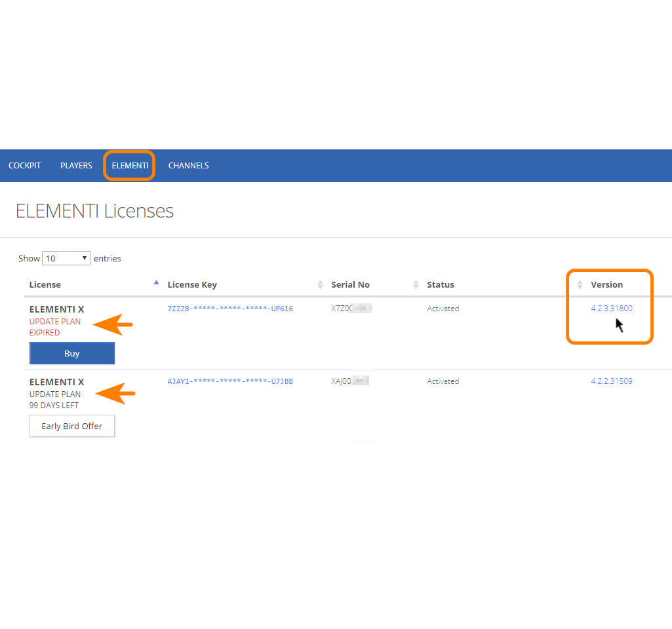672x629 pixels.
Task: Open license key ending in U7JBB
Action: pos(230,381)
